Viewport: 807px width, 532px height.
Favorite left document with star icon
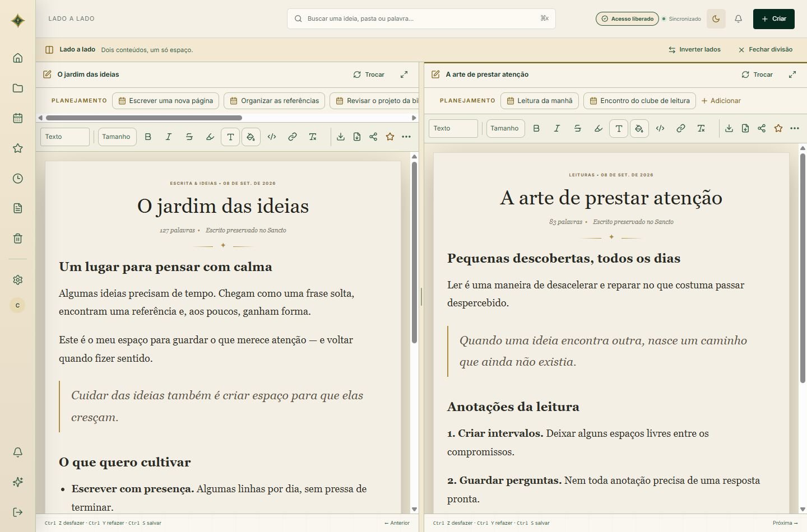click(390, 137)
